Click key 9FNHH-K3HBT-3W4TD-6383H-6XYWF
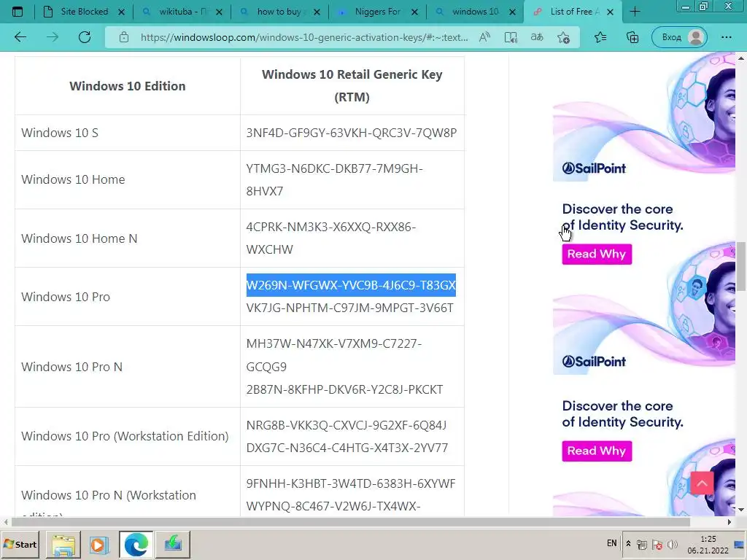The height and width of the screenshot is (560, 747). click(351, 483)
